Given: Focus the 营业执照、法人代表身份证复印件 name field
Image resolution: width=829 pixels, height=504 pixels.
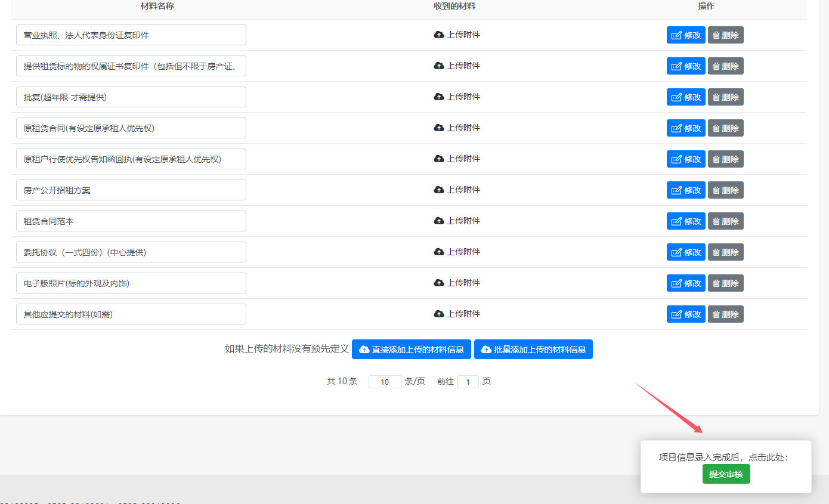Looking at the screenshot, I should click(x=131, y=35).
